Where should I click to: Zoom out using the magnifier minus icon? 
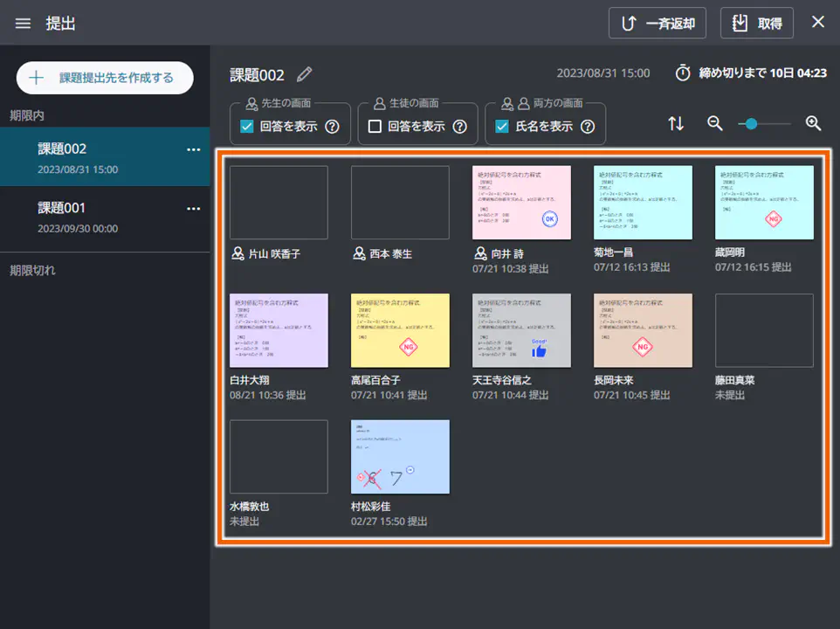pos(714,123)
